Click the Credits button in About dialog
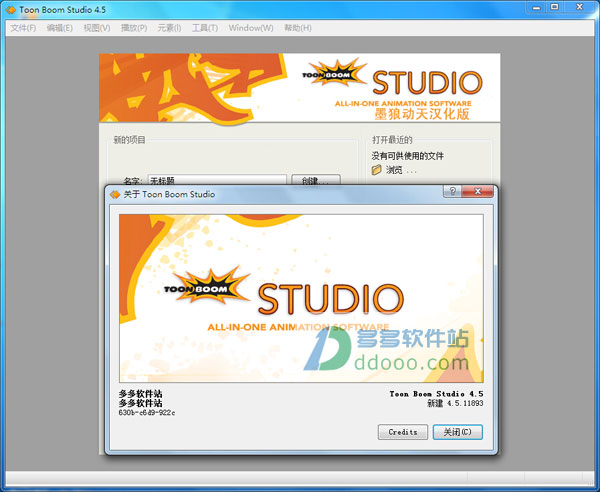 click(403, 432)
